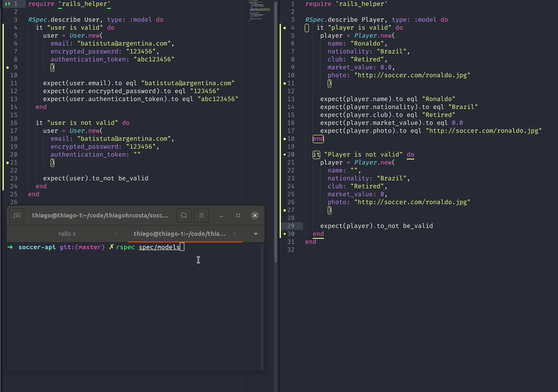
Task: Place the cursor after "rspec spec/models" in terminal
Action: [182, 247]
